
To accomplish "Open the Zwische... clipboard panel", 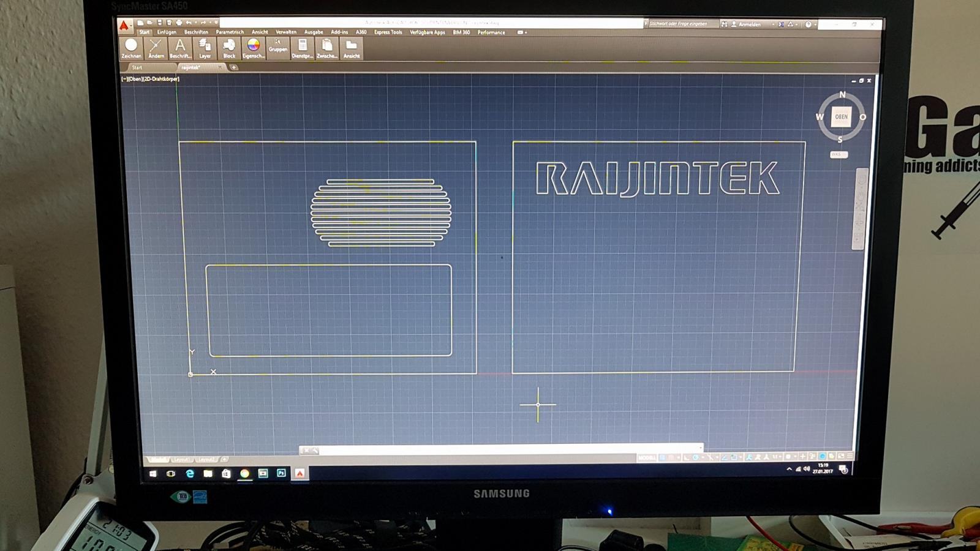I will [326, 48].
